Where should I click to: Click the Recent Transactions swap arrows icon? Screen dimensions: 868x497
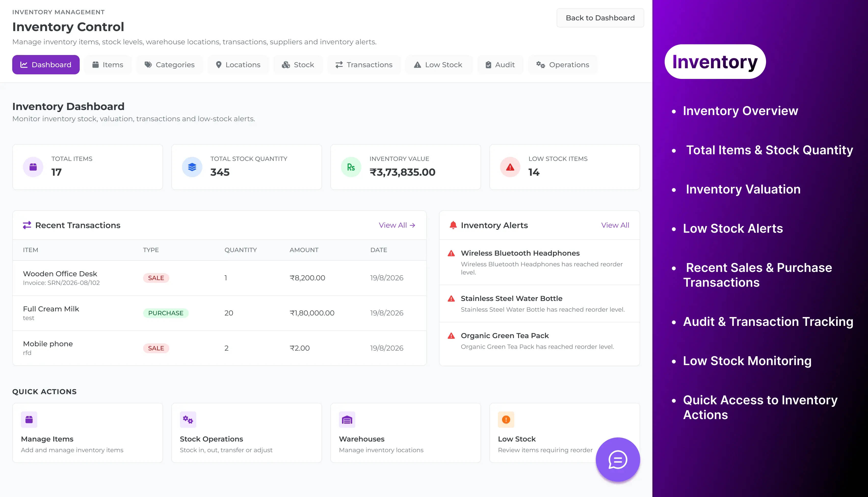click(27, 225)
